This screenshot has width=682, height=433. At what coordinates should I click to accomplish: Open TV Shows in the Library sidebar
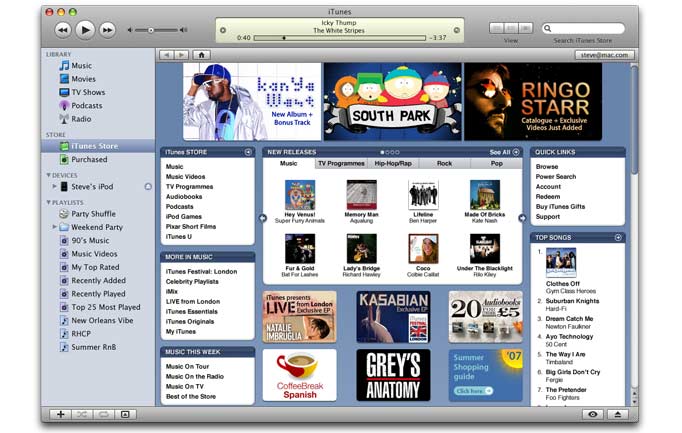(88, 92)
